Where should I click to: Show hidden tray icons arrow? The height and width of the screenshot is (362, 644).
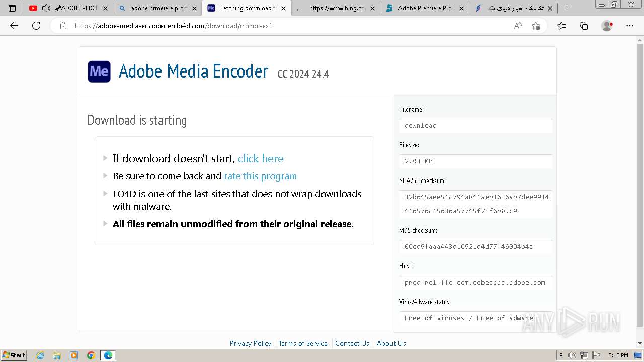[x=561, y=355]
